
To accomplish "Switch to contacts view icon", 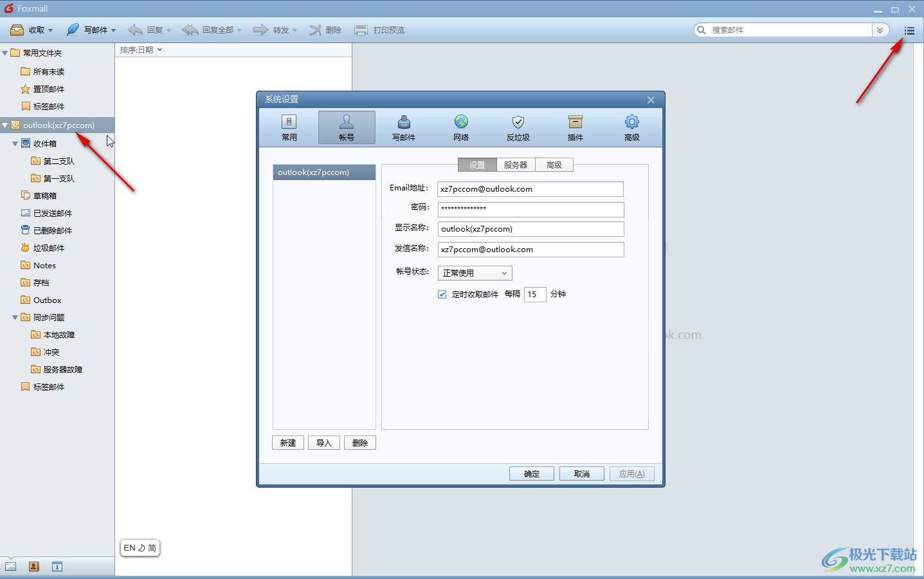I will pos(34,567).
